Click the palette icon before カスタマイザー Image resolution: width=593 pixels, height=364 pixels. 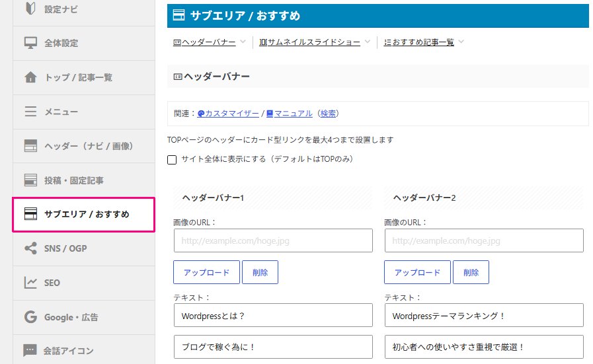[x=201, y=114]
